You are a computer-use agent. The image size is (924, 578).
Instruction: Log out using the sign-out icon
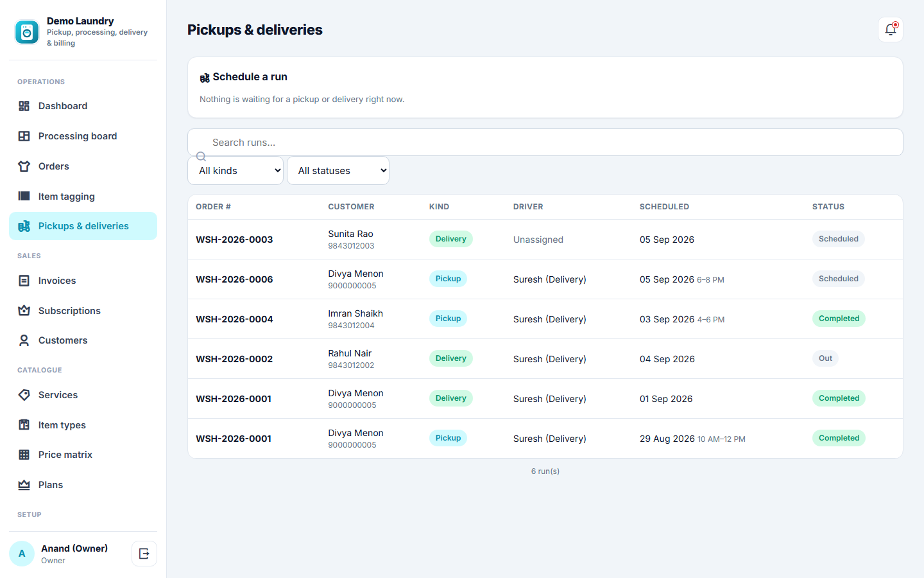144,554
